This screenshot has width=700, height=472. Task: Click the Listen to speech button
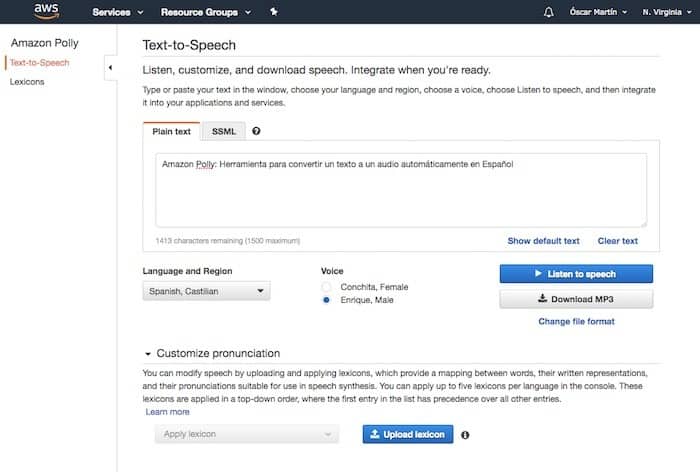(576, 274)
